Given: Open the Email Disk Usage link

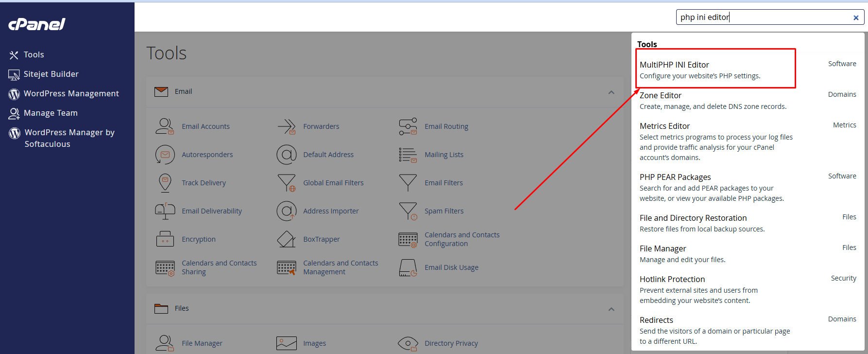Looking at the screenshot, I should (x=451, y=267).
